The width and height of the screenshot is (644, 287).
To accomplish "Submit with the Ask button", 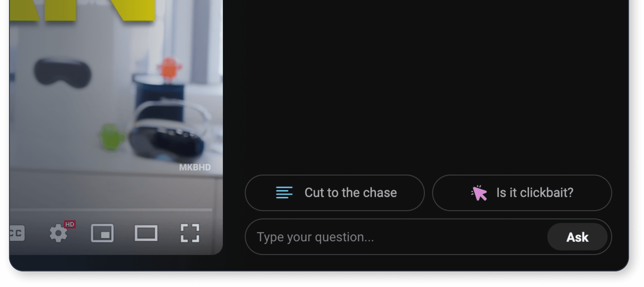I will point(577,237).
